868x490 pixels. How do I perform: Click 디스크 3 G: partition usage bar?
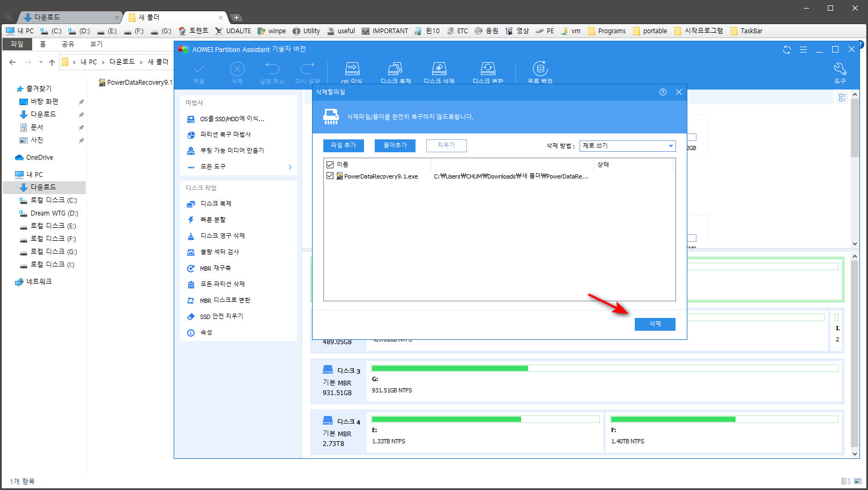pyautogui.click(x=604, y=368)
